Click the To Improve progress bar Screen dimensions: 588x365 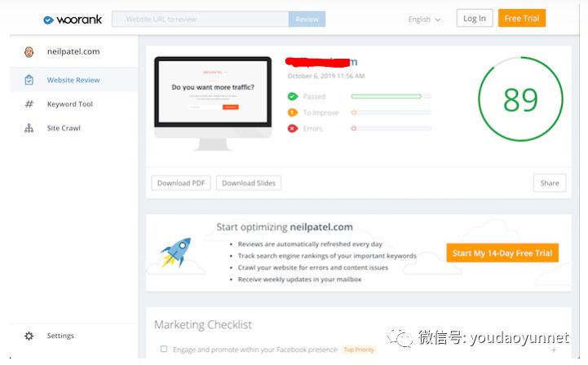pyautogui.click(x=391, y=112)
